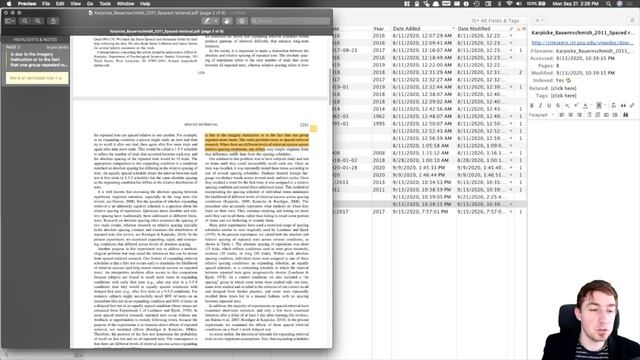Open Spotlight search in menu bar
640x360 pixels.
(x=608, y=4)
